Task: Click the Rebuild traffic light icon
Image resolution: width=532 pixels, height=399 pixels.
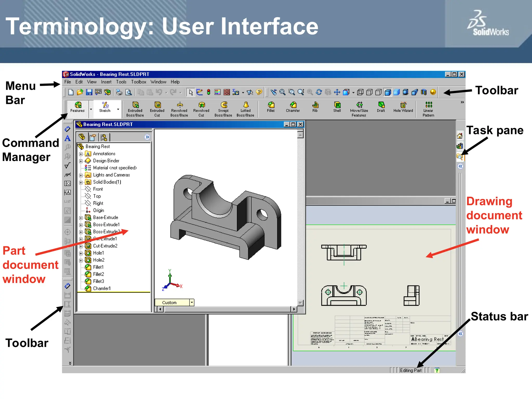Action: (x=209, y=92)
